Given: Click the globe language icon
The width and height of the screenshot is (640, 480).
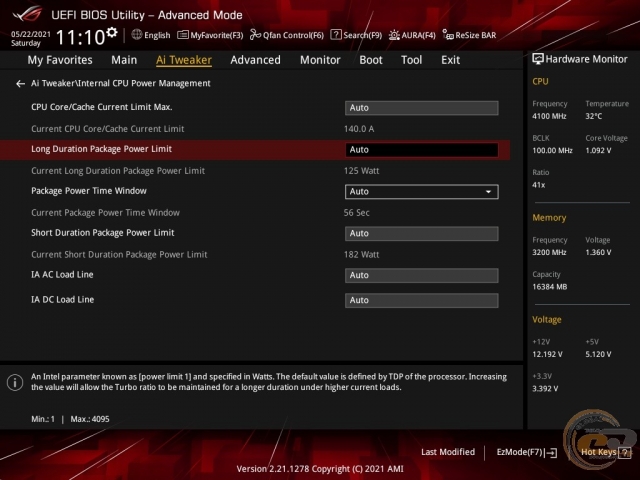Looking at the screenshot, I should [137, 35].
